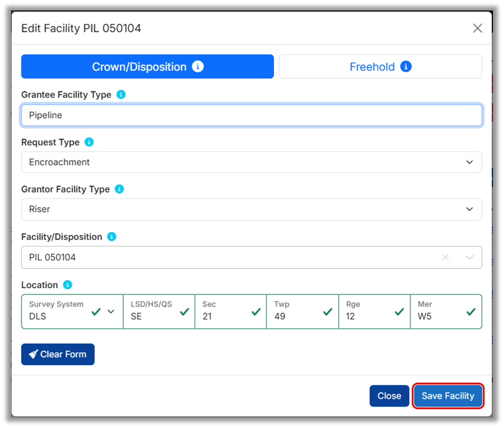Focus the Grantee Facility Type Pipeline field
The height and width of the screenshot is (428, 504).
(251, 115)
